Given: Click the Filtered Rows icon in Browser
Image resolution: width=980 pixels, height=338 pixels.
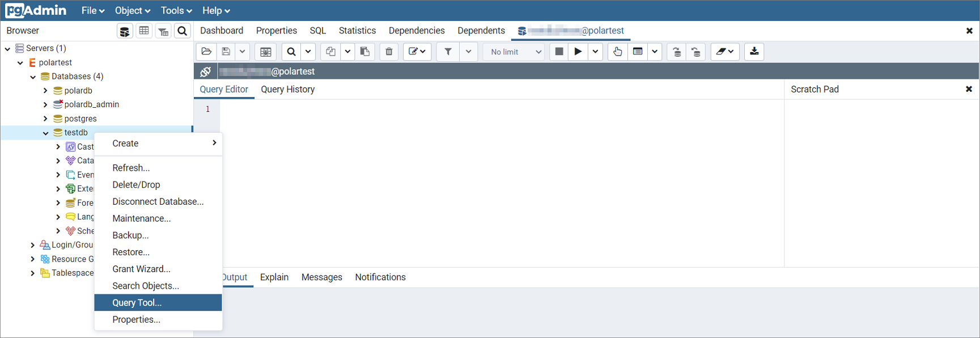Looking at the screenshot, I should [163, 31].
